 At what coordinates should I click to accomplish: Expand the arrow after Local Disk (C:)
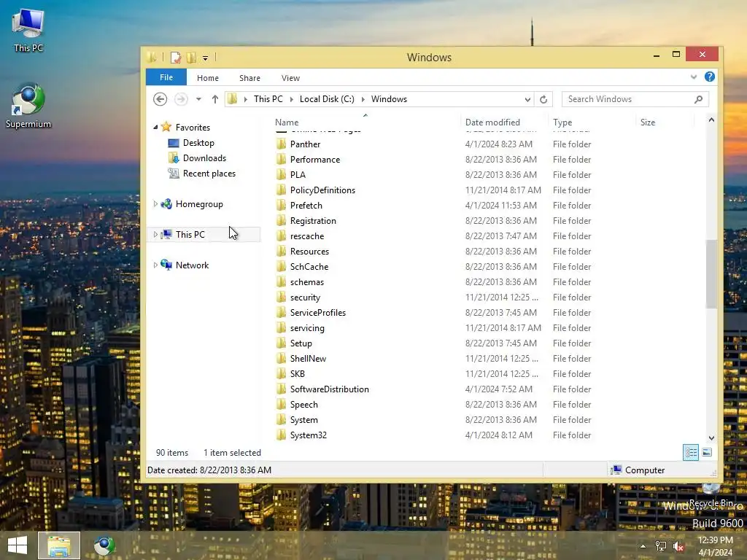coord(363,99)
